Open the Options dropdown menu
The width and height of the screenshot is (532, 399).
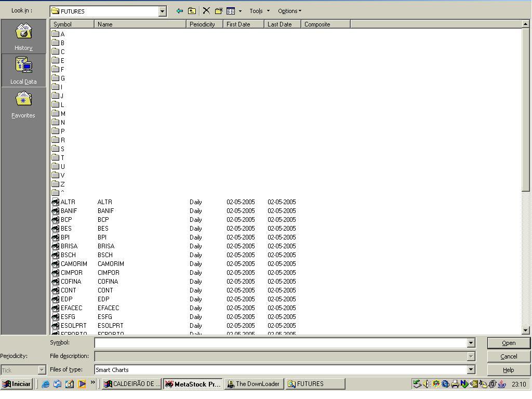[x=289, y=11]
